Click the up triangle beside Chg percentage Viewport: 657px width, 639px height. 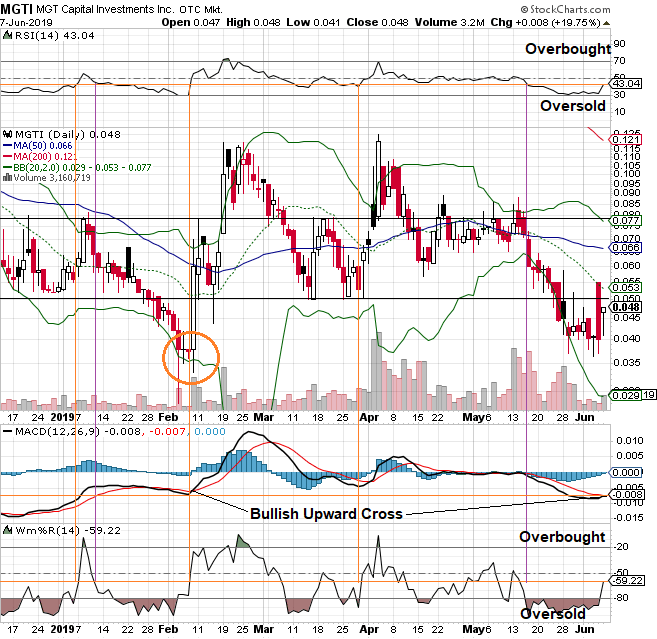tap(606, 23)
